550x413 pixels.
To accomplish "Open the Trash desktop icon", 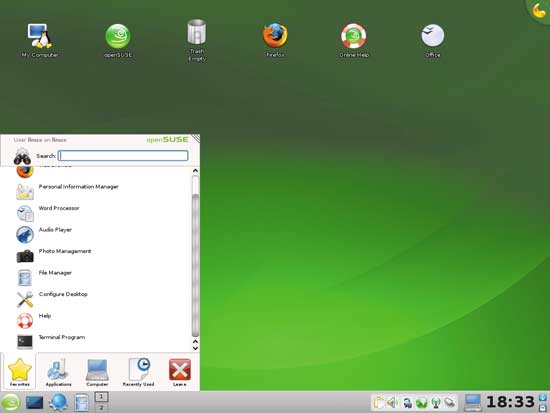I will pos(197,40).
